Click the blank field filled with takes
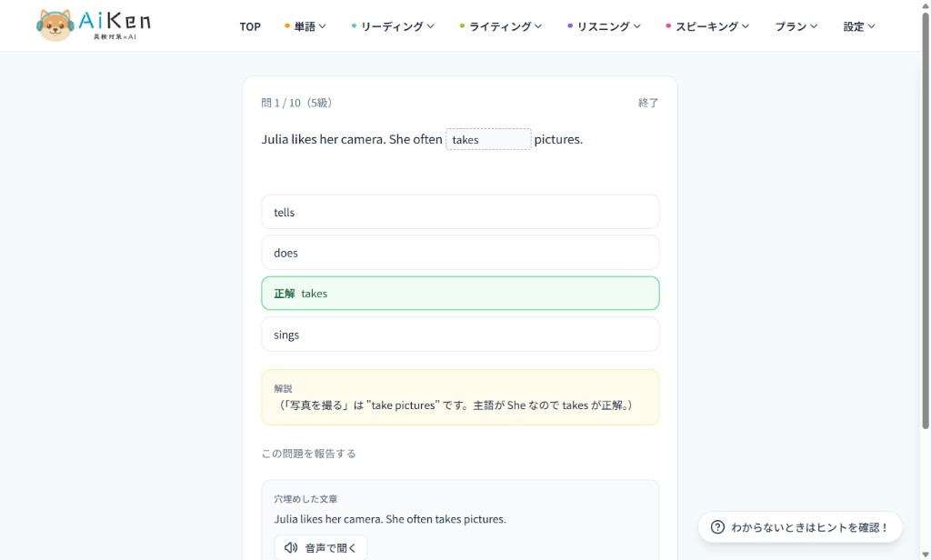This screenshot has width=931, height=560. pyautogui.click(x=488, y=140)
